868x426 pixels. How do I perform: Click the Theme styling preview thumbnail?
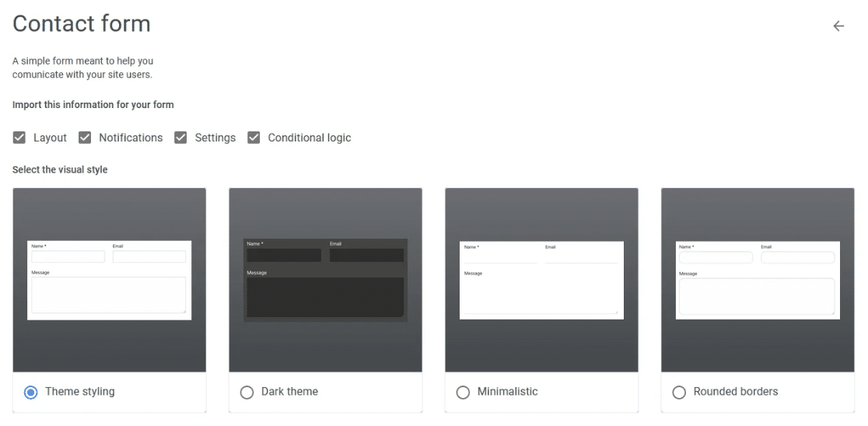(110, 280)
